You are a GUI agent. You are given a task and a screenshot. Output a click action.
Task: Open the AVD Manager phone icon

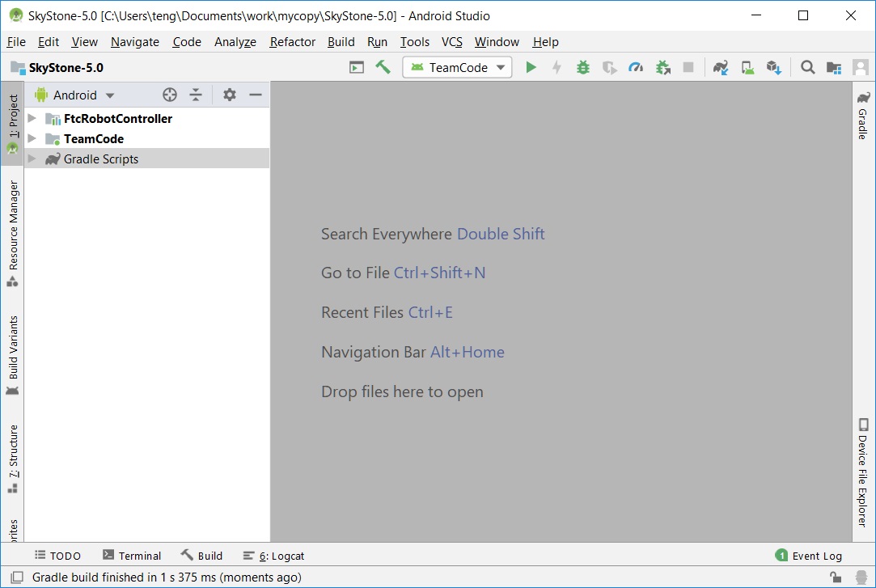click(748, 67)
